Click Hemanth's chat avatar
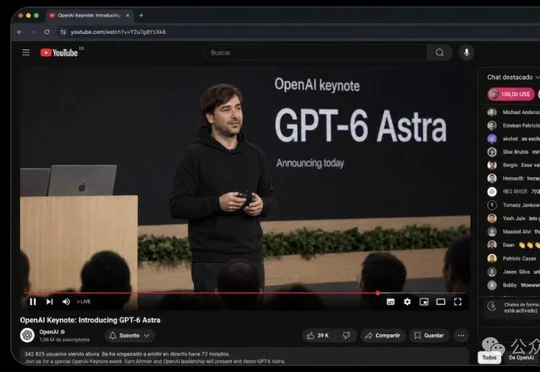 [492, 178]
